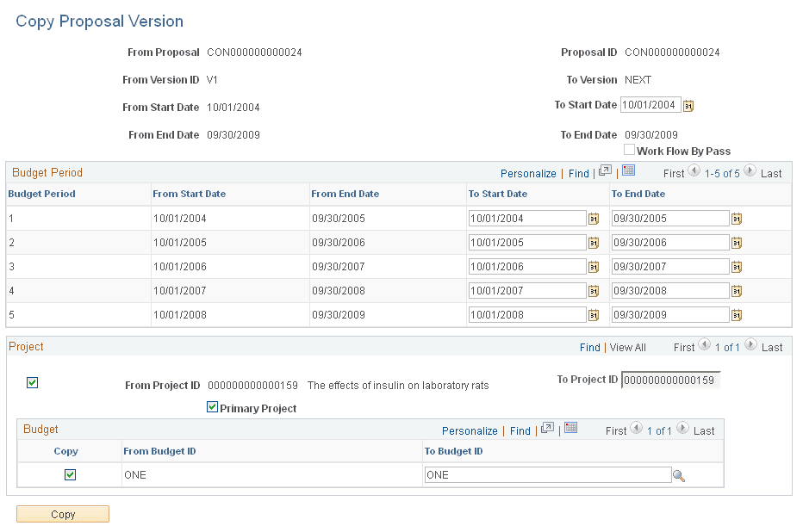
Task: Uncheck the Copy checkbox for Budget ONE
Action: [69, 474]
